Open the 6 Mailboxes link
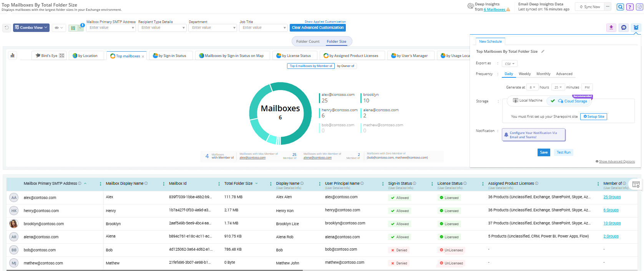 pos(495,10)
